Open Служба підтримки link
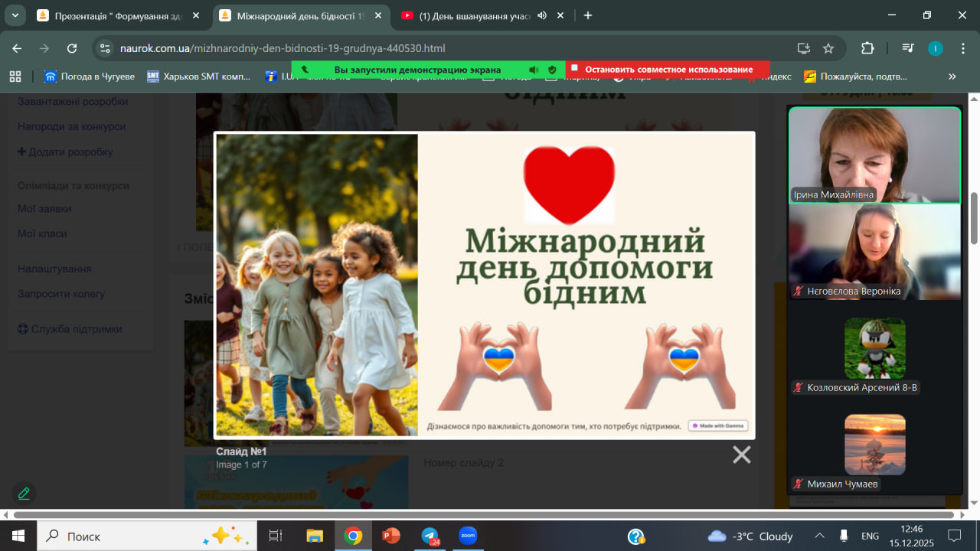Screen dimensions: 980x551 point(76,329)
